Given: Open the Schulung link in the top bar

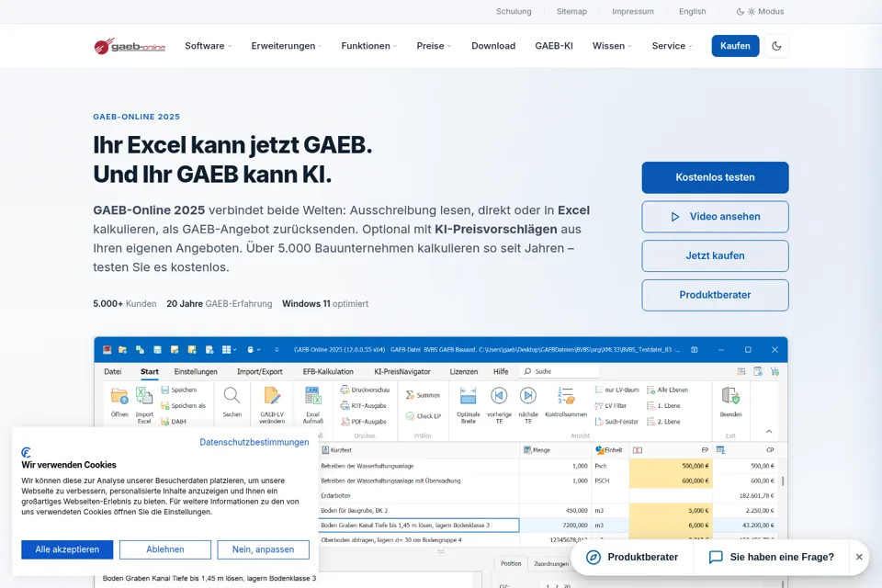Looking at the screenshot, I should point(514,11).
